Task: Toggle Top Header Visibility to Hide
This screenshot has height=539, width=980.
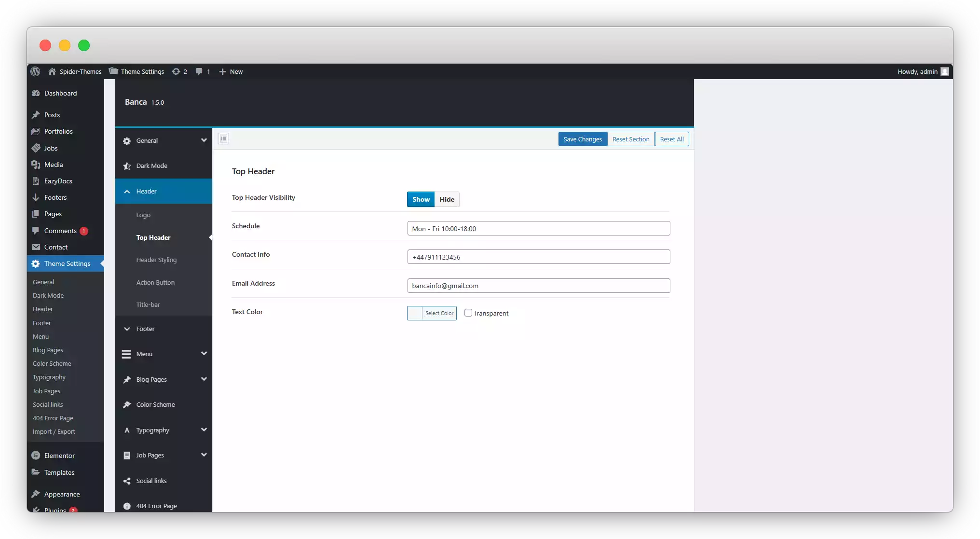Action: pos(446,199)
